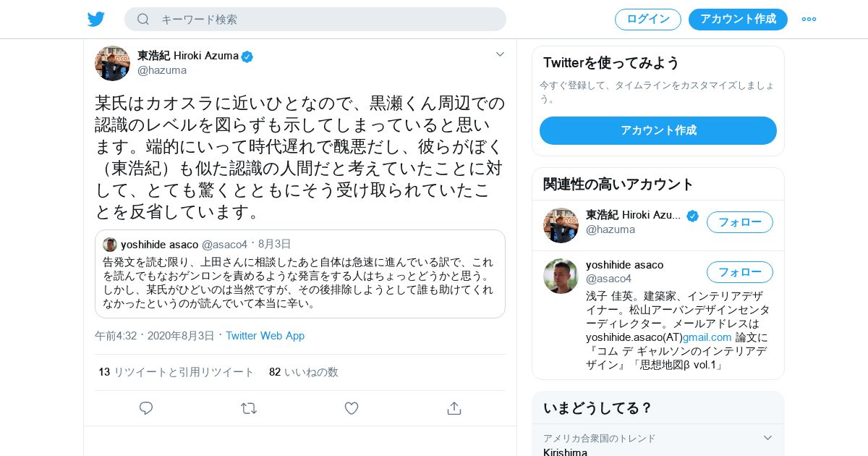
Task: Click the retweet arrows icon
Action: pyautogui.click(x=249, y=408)
